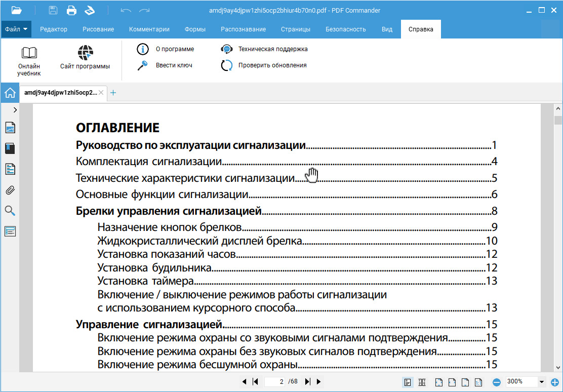
Task: Open the Файл dropdown menu
Action: [x=16, y=29]
